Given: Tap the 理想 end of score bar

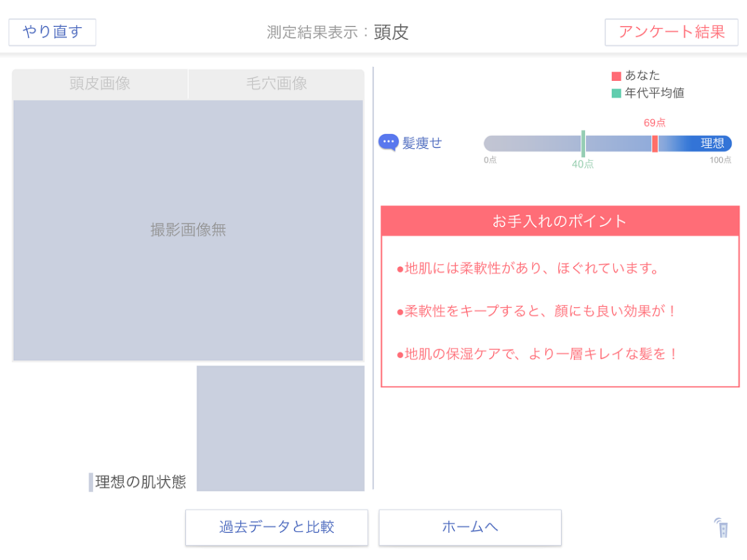Looking at the screenshot, I should pos(712,144).
